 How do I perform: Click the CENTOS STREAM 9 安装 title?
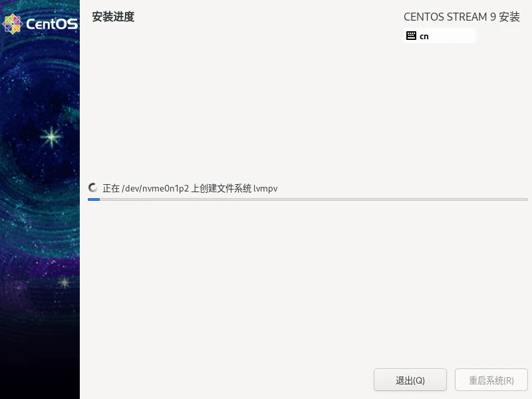(x=462, y=17)
